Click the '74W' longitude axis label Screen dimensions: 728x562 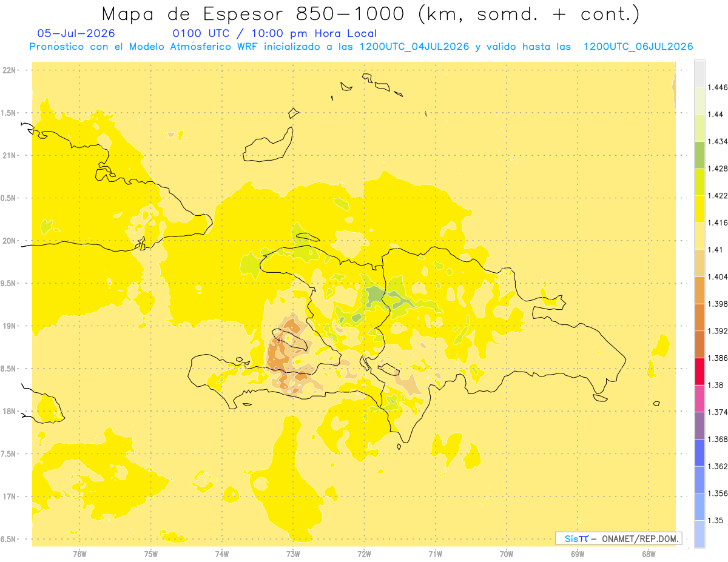click(222, 554)
